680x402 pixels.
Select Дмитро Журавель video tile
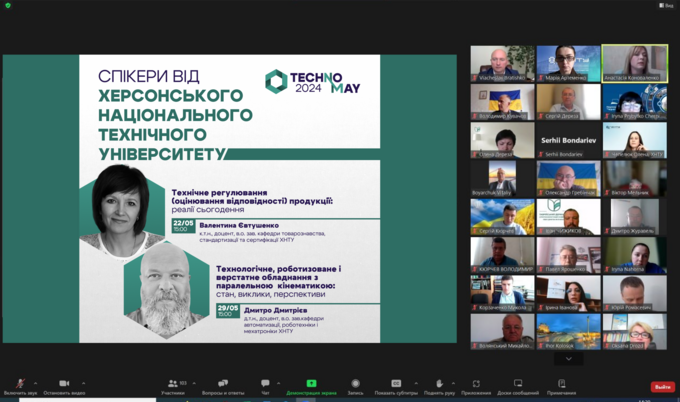[x=635, y=217]
